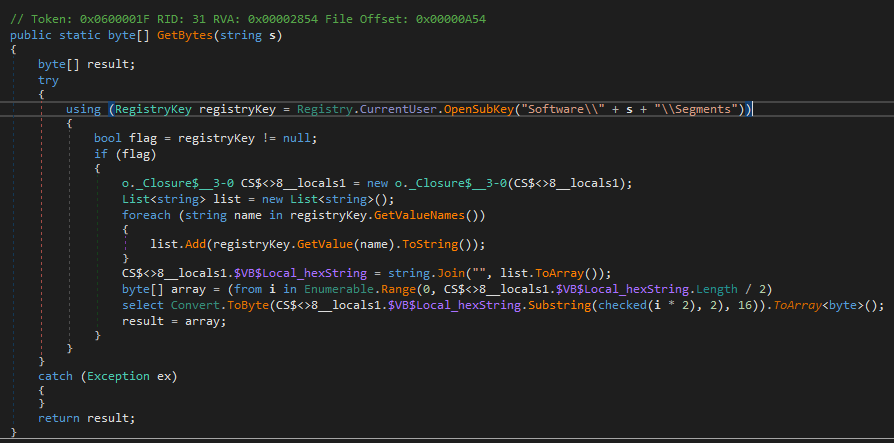Image resolution: width=894 pixels, height=443 pixels.
Task: Select the RegistryKey type in using statement
Action: (x=154, y=109)
